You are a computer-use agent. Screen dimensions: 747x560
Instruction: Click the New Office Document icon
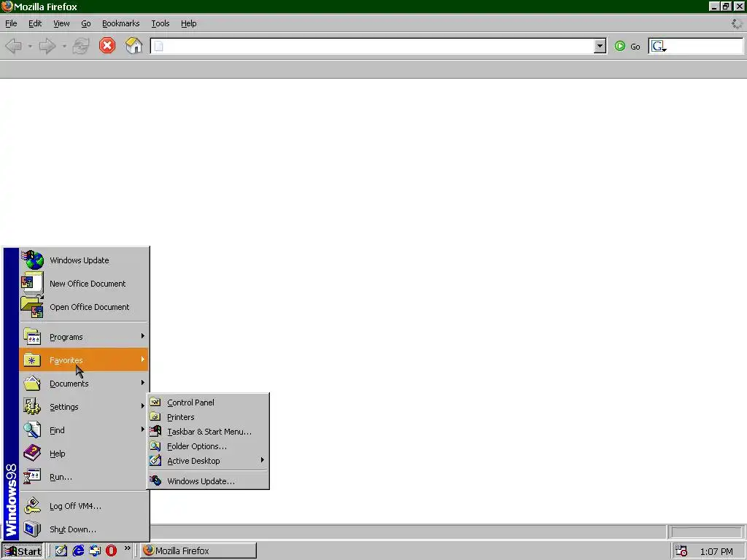coord(32,283)
